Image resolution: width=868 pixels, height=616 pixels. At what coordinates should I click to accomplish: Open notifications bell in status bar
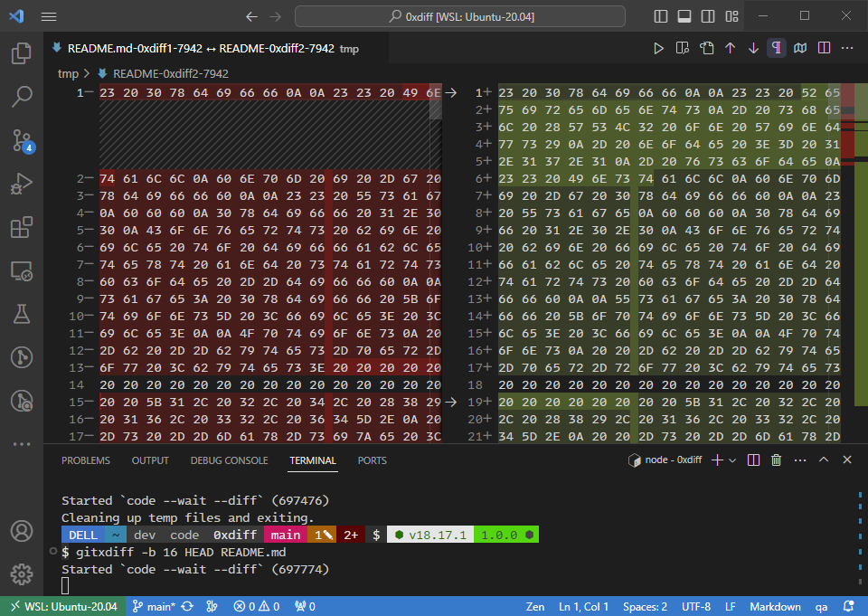pyautogui.click(x=848, y=607)
